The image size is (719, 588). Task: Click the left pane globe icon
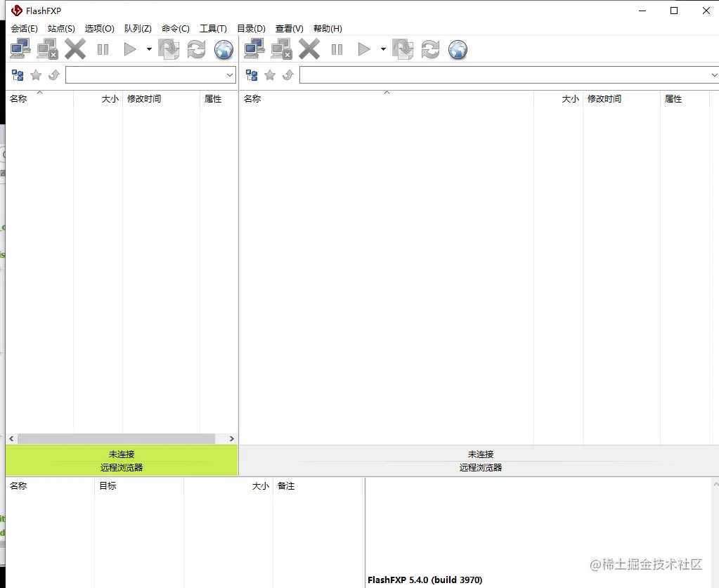[224, 49]
